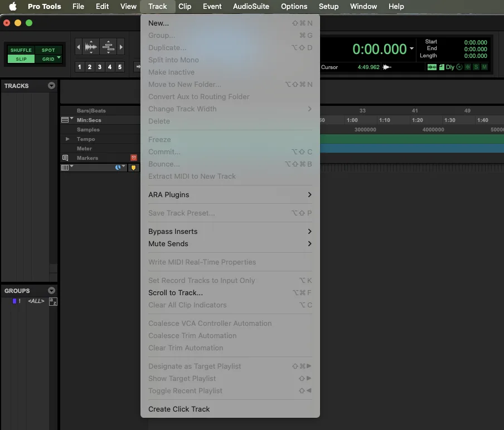504x430 pixels.
Task: Click the waveform icon beside the Cursor value
Action: [387, 67]
